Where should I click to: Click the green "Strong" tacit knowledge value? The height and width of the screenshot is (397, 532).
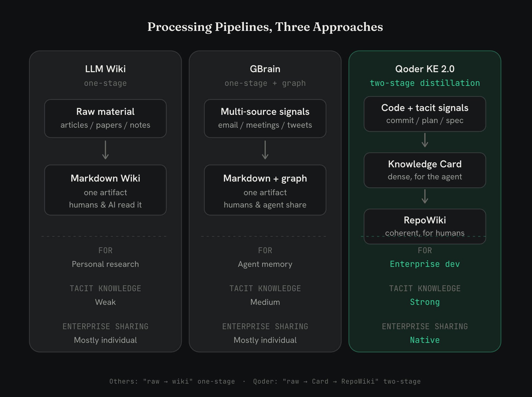point(425,302)
